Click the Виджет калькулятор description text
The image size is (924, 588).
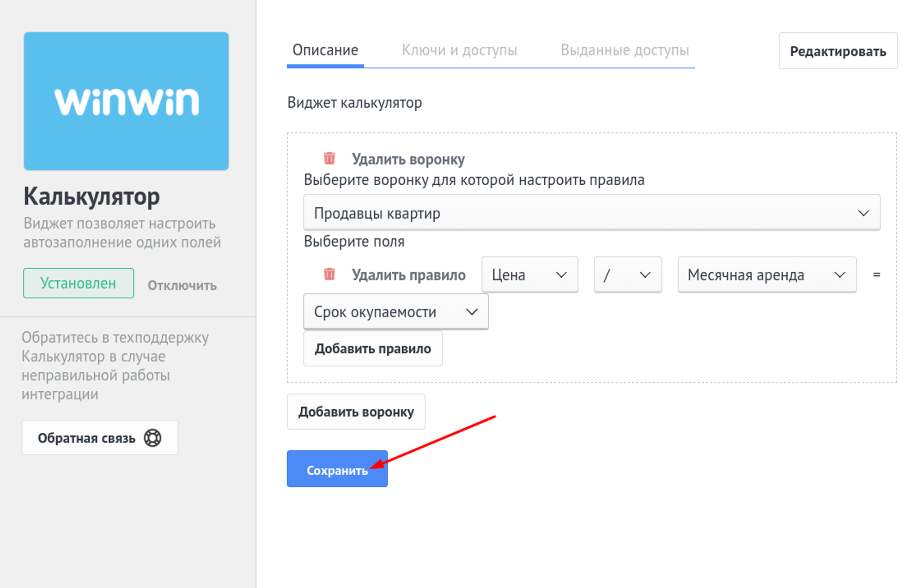point(354,103)
